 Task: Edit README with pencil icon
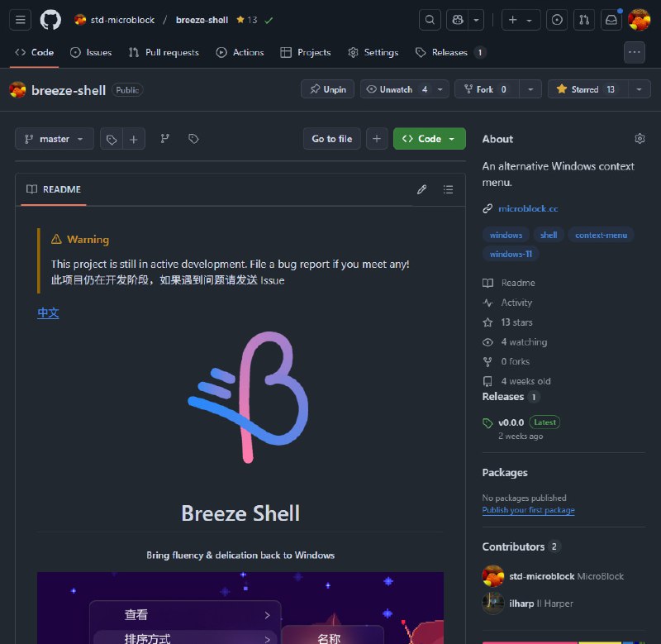click(x=421, y=189)
